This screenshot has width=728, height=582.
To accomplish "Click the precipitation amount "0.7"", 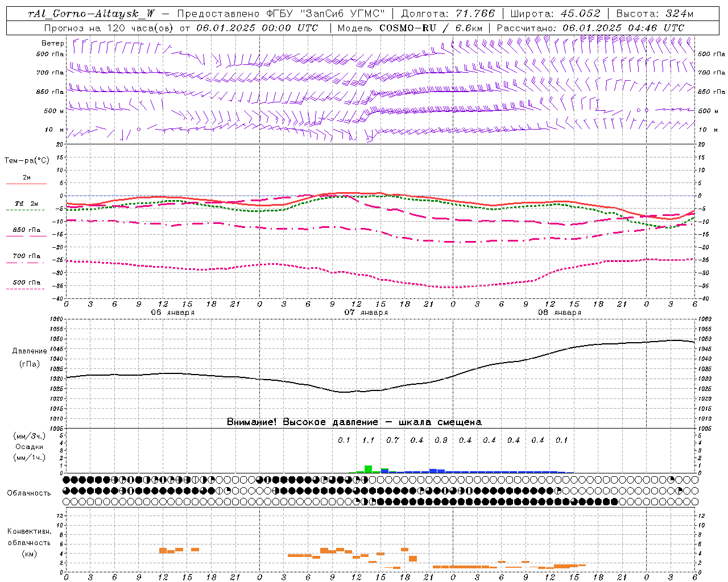I will pos(392,440).
